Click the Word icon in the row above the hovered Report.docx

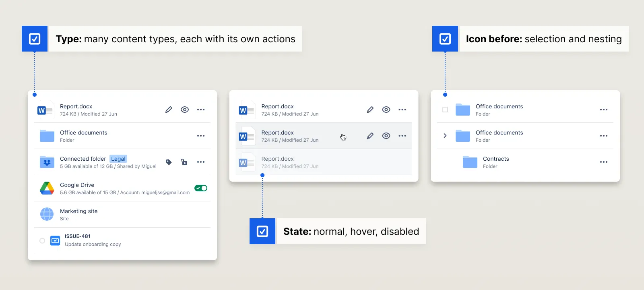point(247,110)
